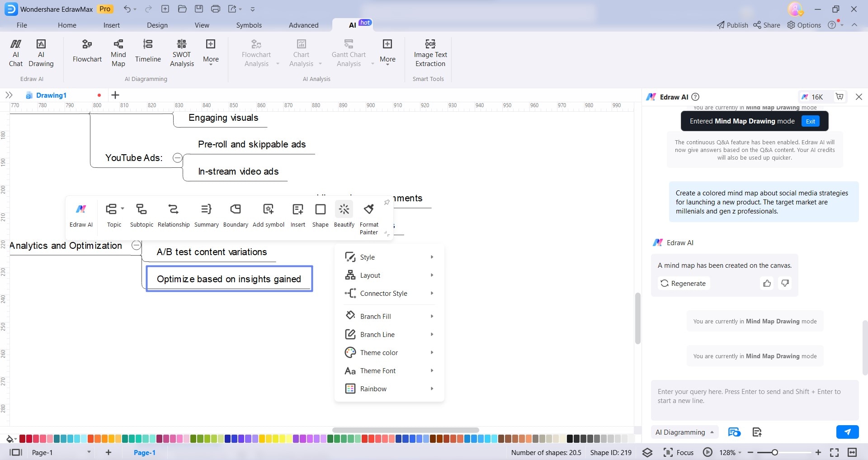Toggle the continuous Q&A icon in AI panel

click(734, 432)
